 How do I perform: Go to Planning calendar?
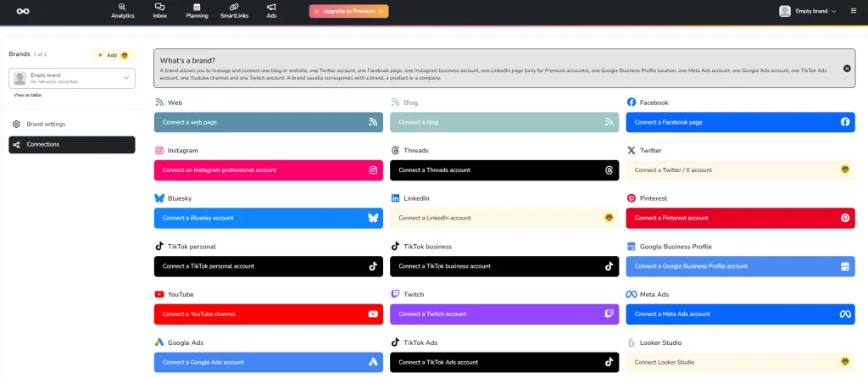197,10
